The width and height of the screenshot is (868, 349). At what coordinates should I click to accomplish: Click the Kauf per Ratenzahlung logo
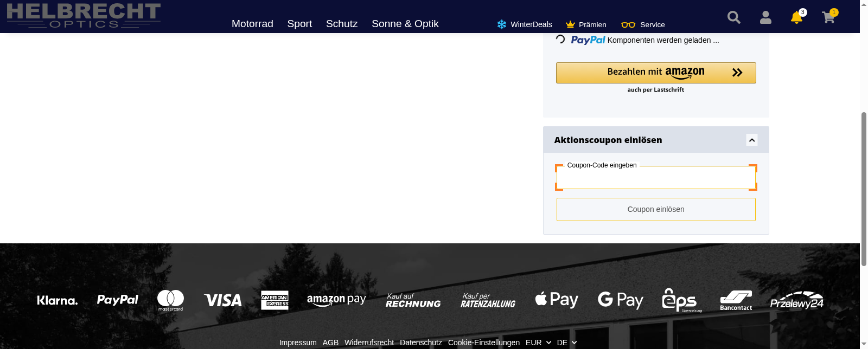click(488, 300)
